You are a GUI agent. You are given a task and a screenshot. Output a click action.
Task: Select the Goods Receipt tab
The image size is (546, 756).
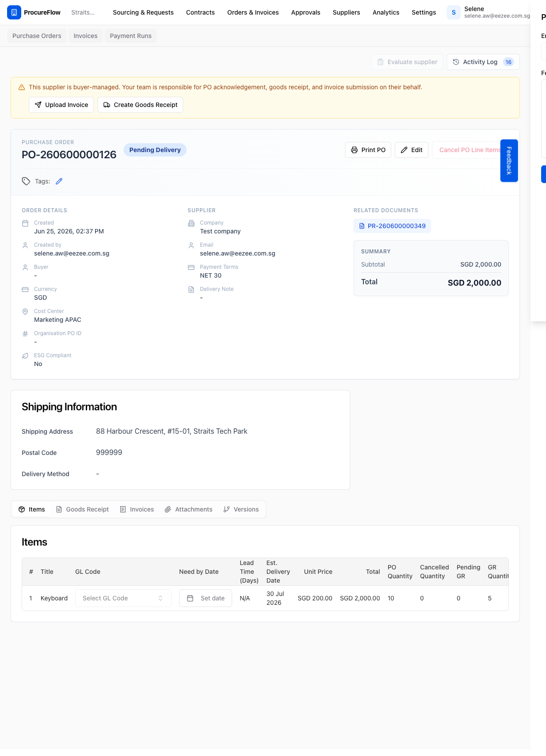tap(82, 509)
